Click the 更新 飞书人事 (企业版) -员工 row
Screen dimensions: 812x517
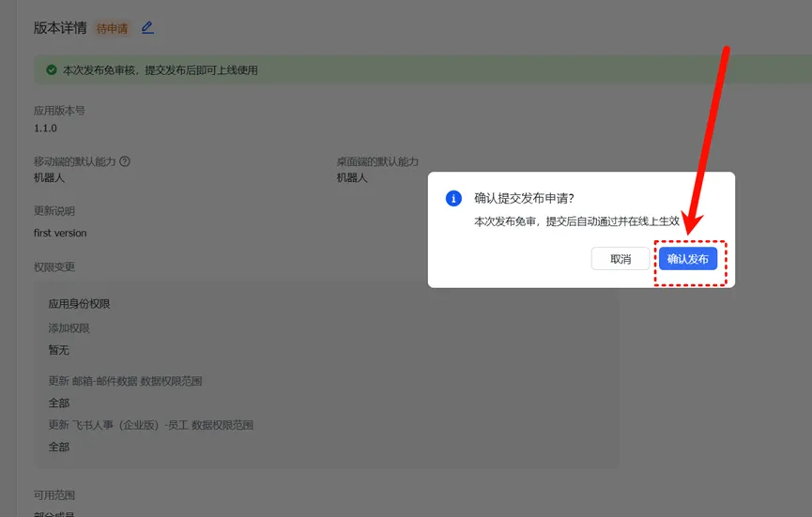tap(151, 425)
